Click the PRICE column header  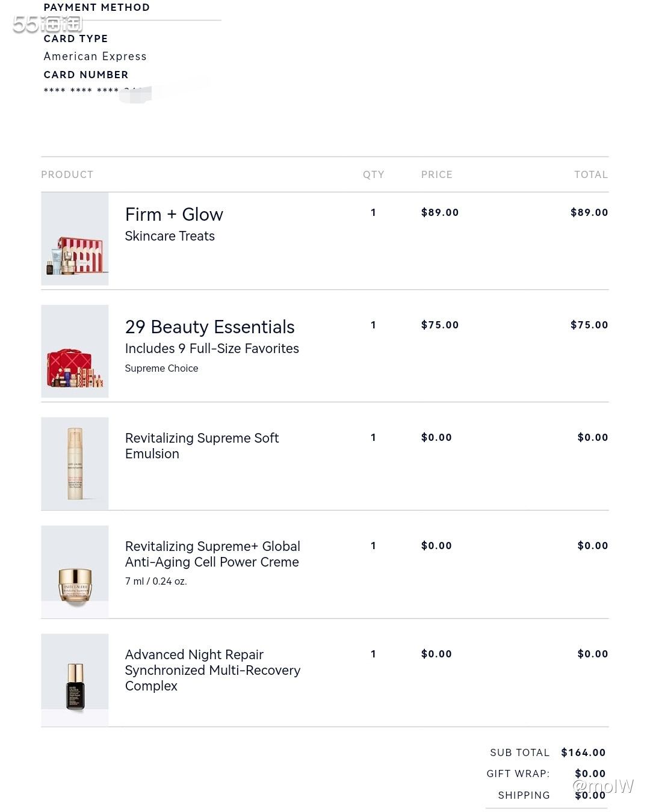click(436, 174)
